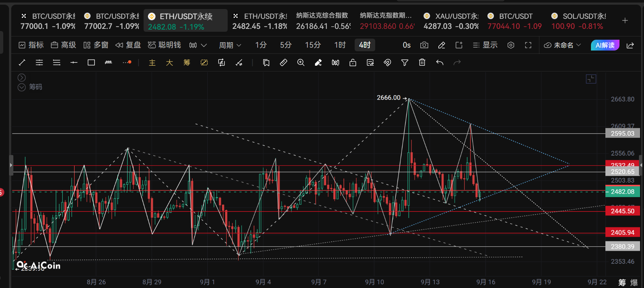
Task: Click the red 2445.50 price level label
Action: click(x=622, y=211)
